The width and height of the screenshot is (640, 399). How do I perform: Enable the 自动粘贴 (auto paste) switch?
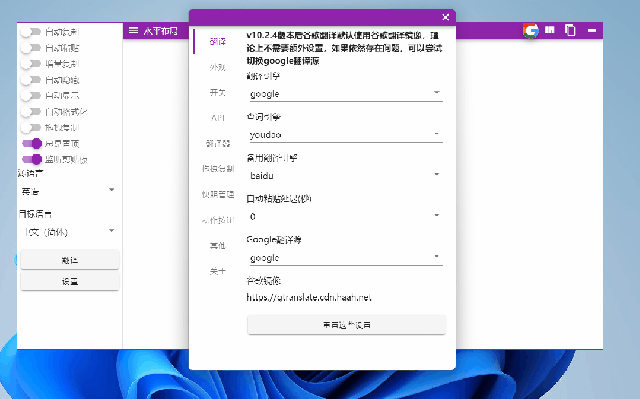[x=31, y=48]
